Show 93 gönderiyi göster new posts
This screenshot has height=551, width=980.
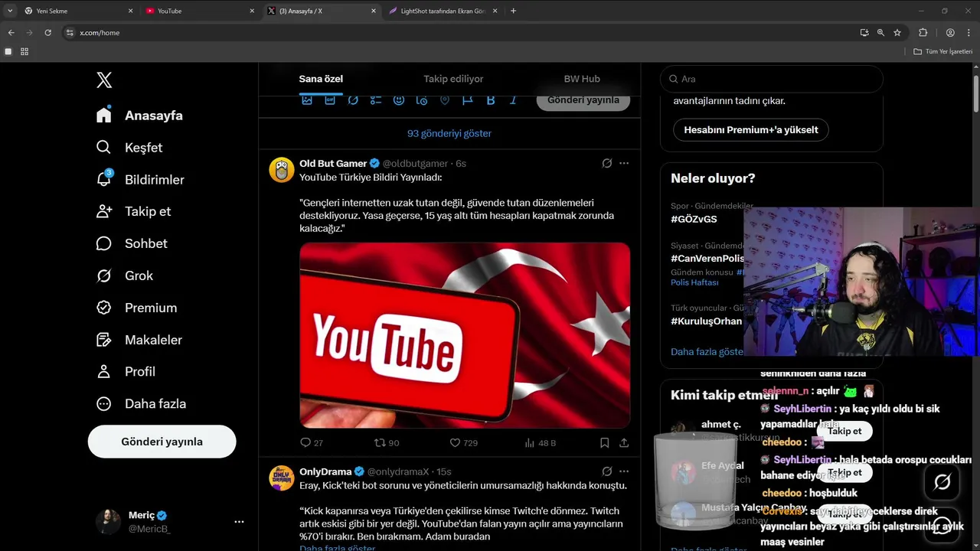click(449, 133)
